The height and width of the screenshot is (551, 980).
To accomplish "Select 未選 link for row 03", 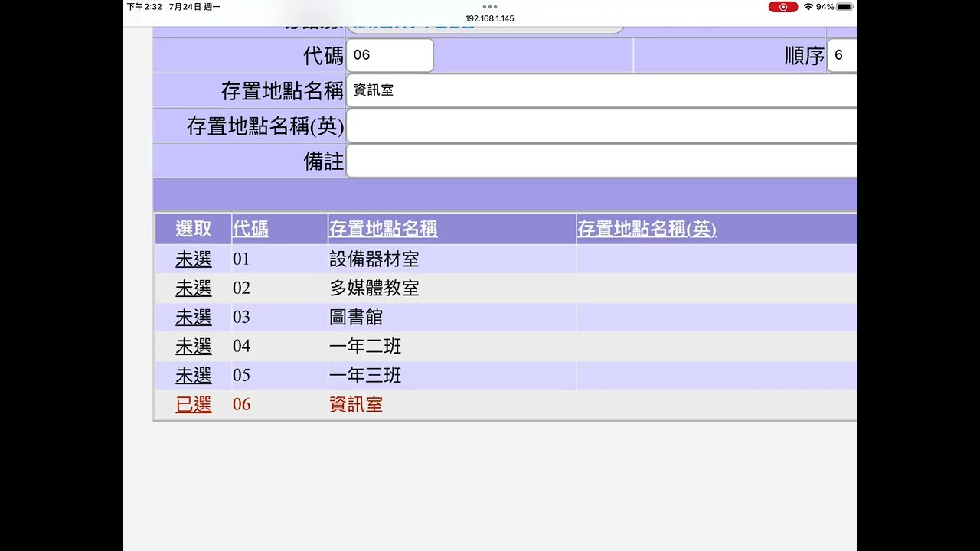I will click(x=193, y=318).
